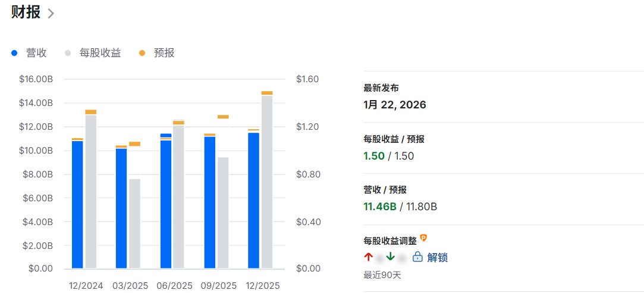The height and width of the screenshot is (293, 644).
Task: Click the 12/2024 orange EPS forecast marker
Action: click(91, 112)
